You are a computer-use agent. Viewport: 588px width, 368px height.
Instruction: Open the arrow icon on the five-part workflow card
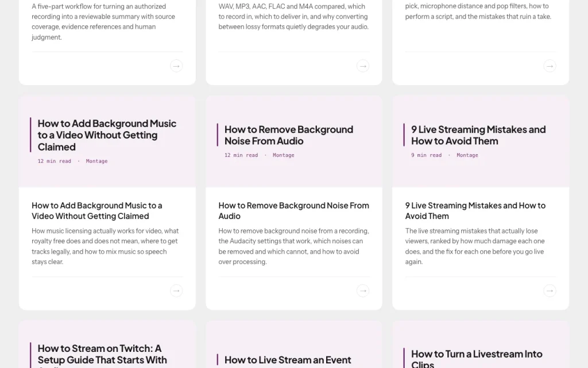pyautogui.click(x=176, y=66)
